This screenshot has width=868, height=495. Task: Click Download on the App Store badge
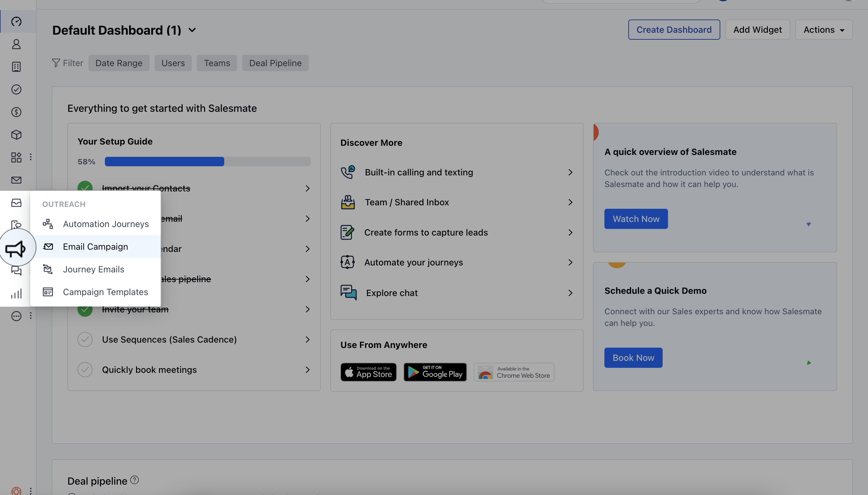tap(368, 372)
